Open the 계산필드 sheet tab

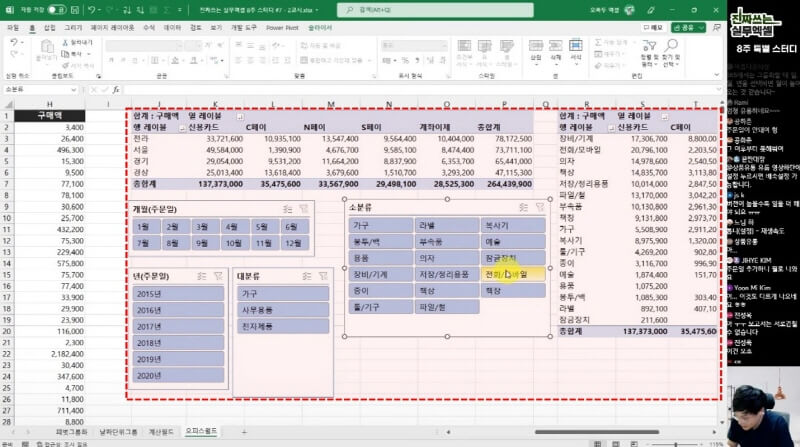(x=161, y=432)
